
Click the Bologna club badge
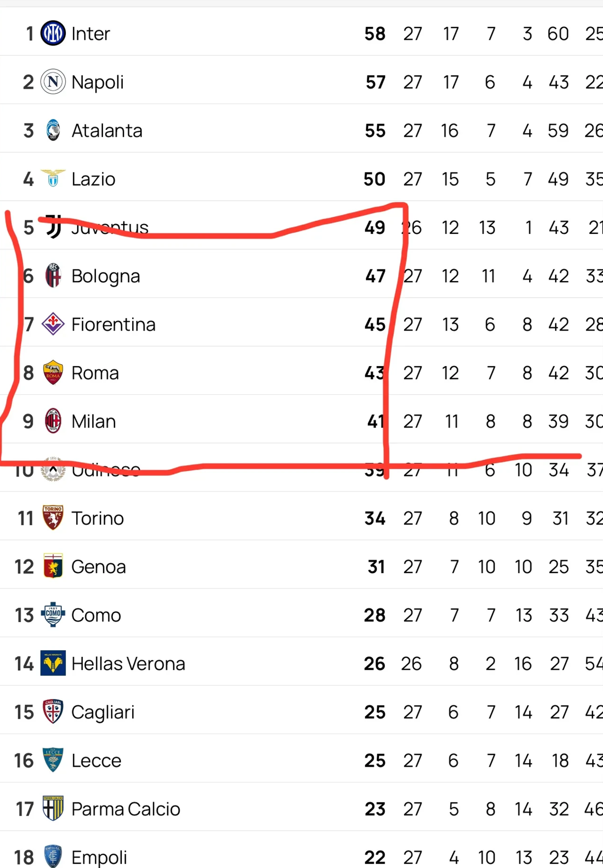coord(53,276)
